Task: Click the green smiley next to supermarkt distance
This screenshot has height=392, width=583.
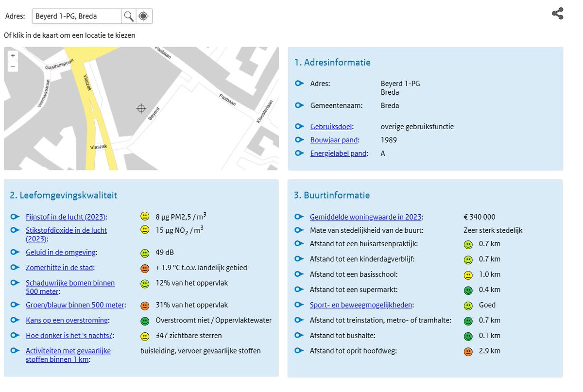Action: click(x=468, y=290)
